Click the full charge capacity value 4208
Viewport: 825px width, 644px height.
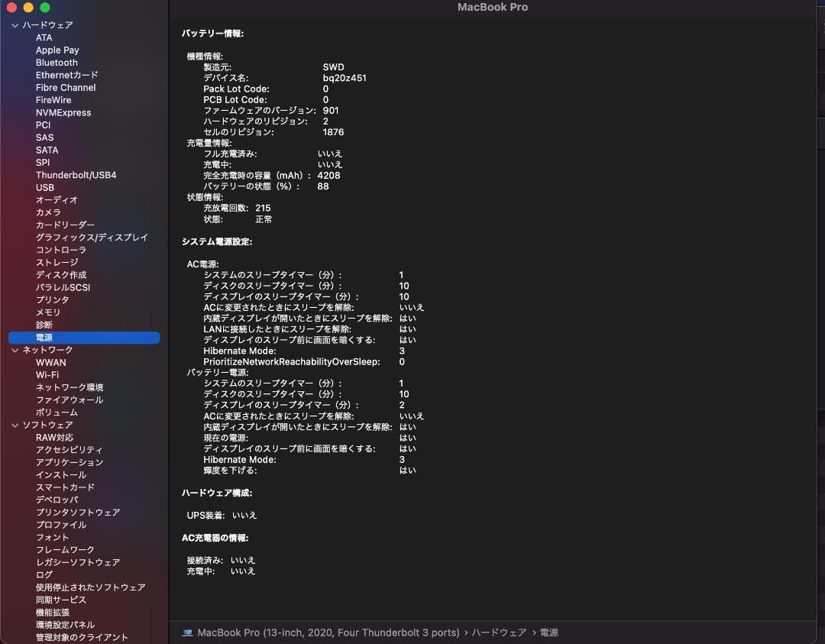[x=328, y=176]
